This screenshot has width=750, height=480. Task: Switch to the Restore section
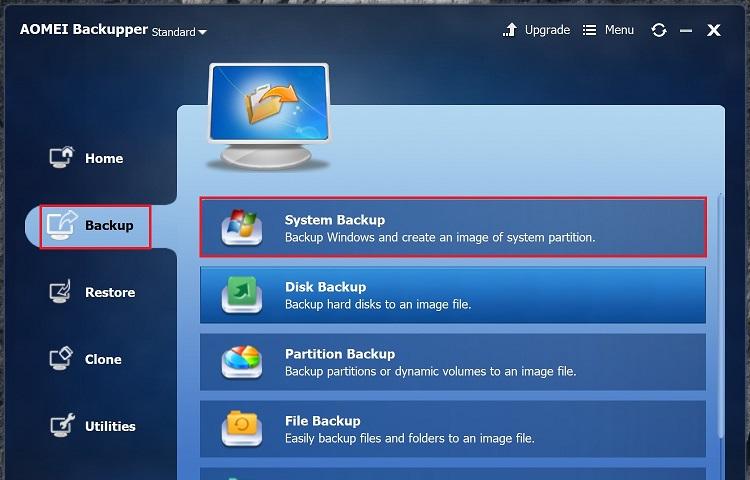[92, 292]
